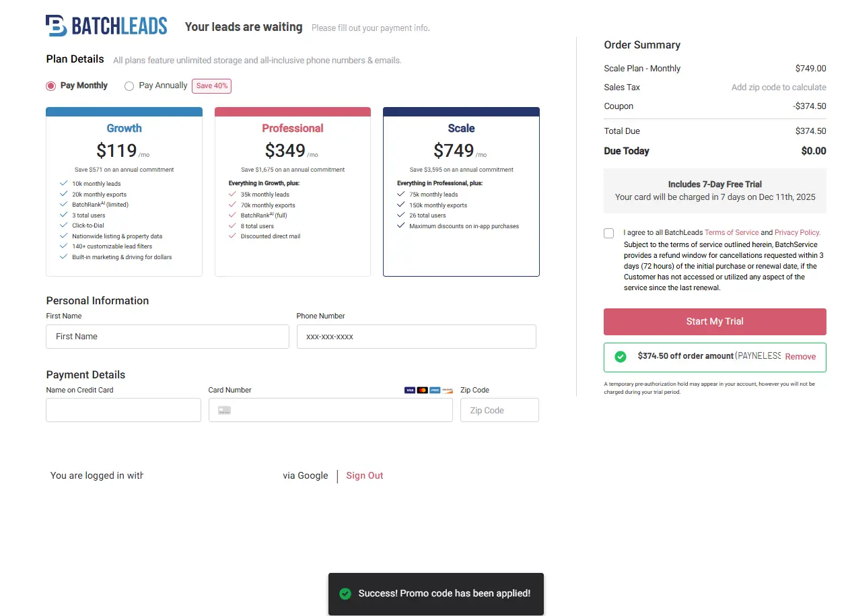Image resolution: width=846 pixels, height=616 pixels.
Task: Choose the Growth plan card
Action: click(x=124, y=192)
